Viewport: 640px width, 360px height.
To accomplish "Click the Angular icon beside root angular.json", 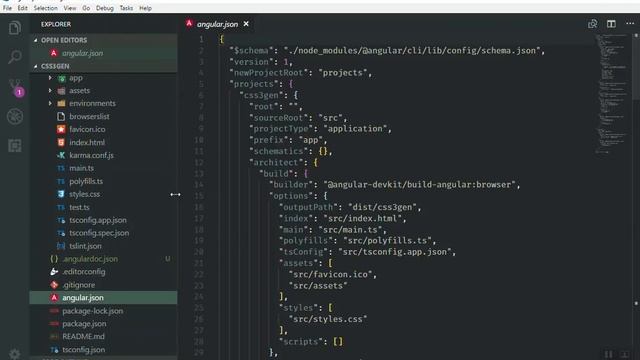I will point(54,298).
